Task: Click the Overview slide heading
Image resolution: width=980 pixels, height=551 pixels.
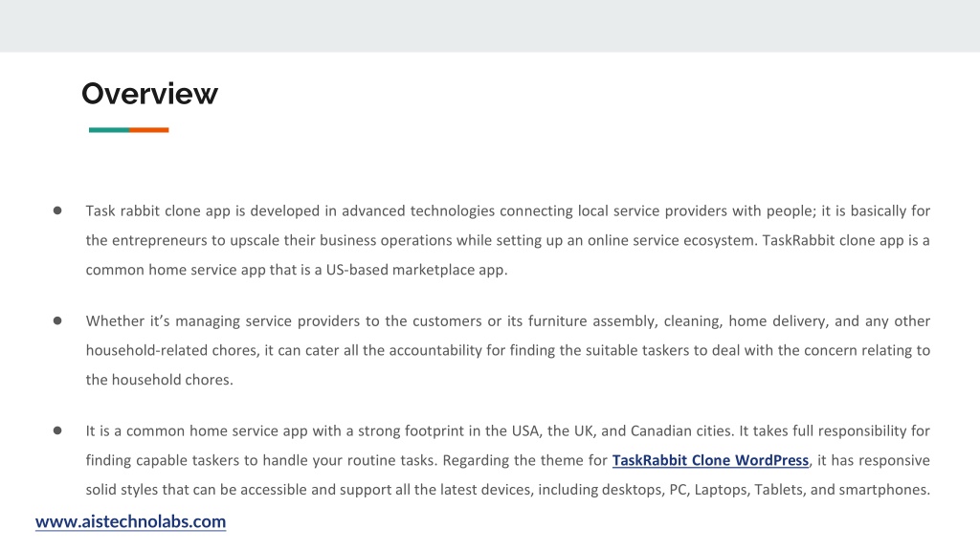Action: tap(150, 94)
